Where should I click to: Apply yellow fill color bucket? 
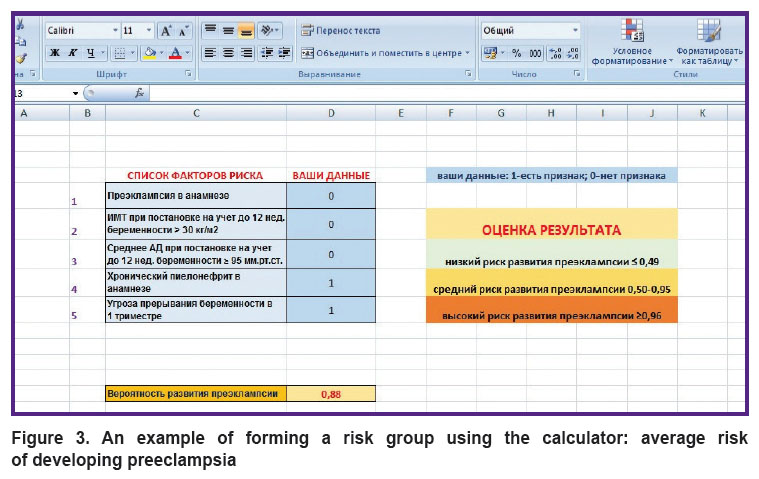[x=150, y=53]
